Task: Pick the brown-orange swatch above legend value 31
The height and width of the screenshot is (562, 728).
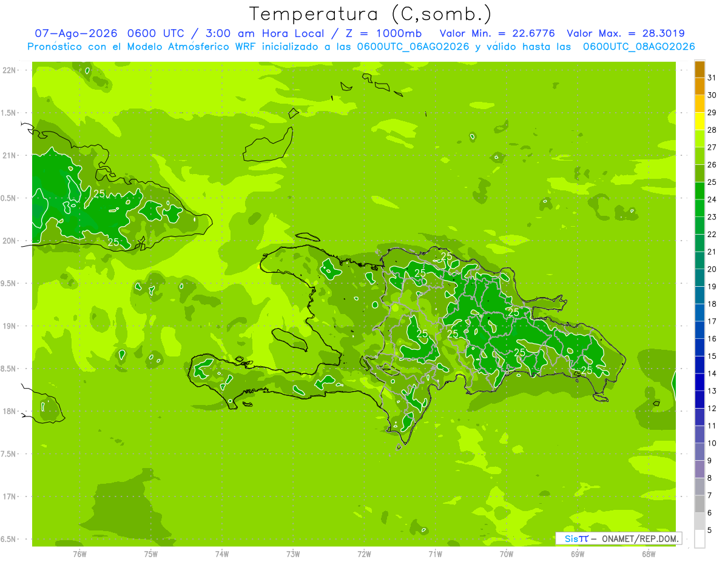Action: click(x=699, y=69)
